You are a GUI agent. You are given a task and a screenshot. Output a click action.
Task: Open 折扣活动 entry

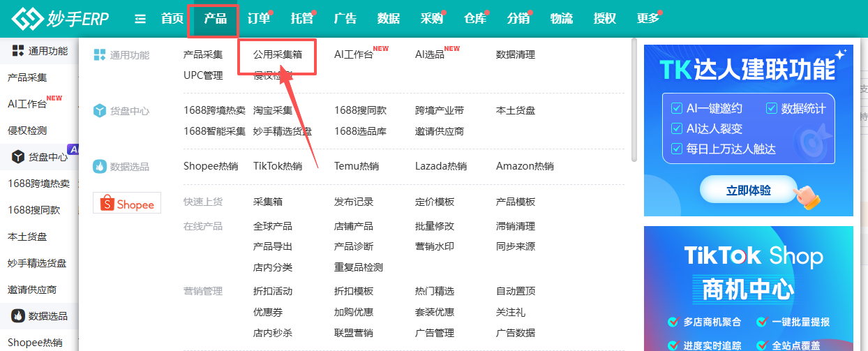[273, 291]
